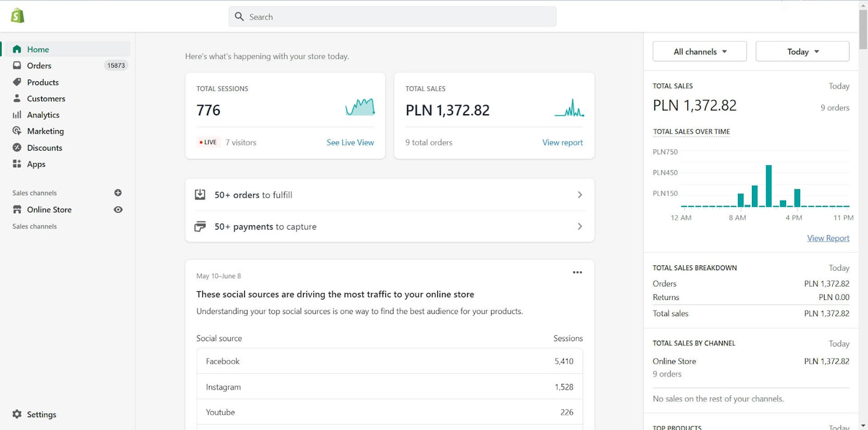Click the total sessions sparkline chart

[360, 107]
